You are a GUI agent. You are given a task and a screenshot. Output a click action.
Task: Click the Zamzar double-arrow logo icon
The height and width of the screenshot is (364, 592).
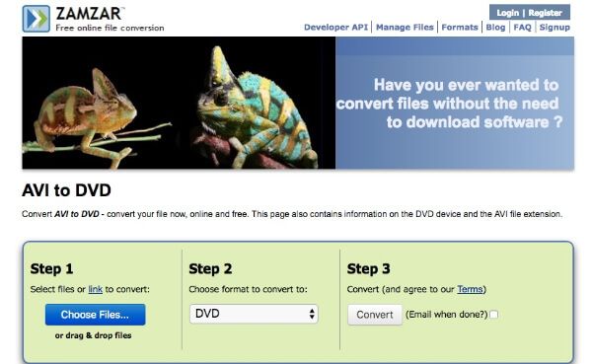click(x=36, y=19)
